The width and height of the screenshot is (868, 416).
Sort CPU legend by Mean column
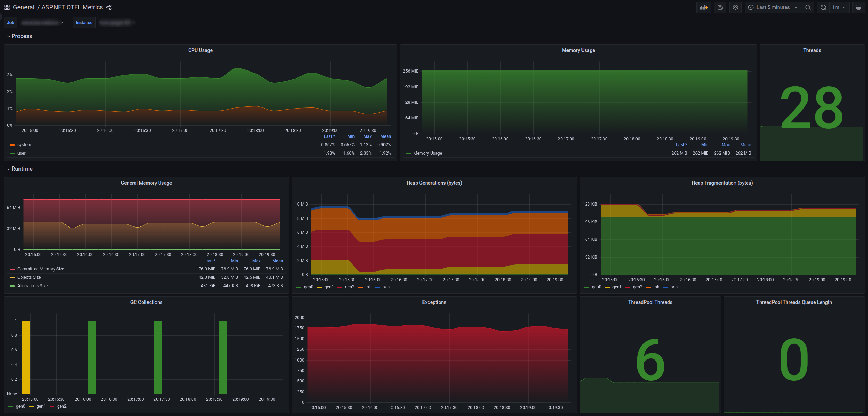click(x=385, y=136)
